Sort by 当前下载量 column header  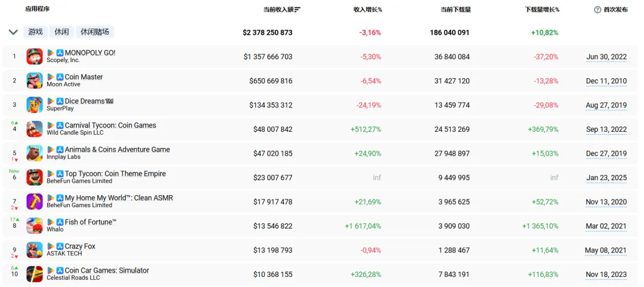pyautogui.click(x=455, y=10)
